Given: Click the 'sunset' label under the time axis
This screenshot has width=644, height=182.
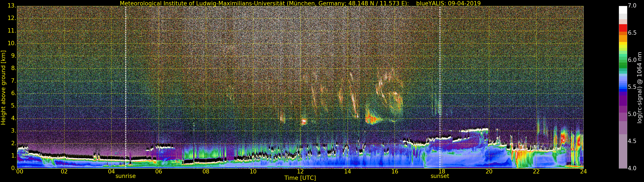Looking at the screenshot, I should point(440,176).
